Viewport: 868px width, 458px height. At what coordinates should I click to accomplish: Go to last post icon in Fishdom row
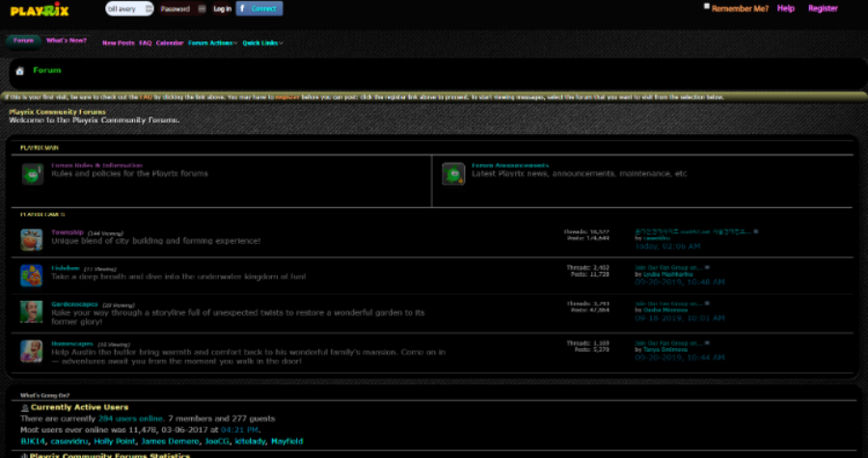coord(707,267)
